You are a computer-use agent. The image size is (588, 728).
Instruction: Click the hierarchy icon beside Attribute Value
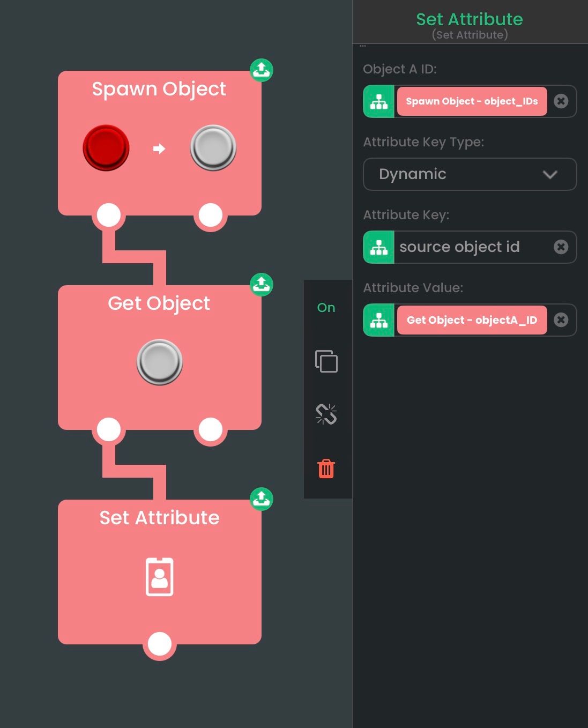[379, 320]
